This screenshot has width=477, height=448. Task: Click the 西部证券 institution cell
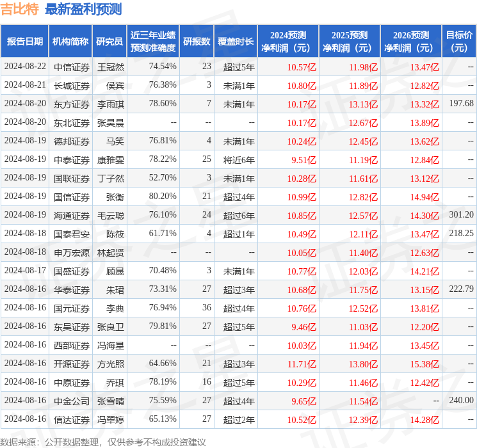pos(72,346)
